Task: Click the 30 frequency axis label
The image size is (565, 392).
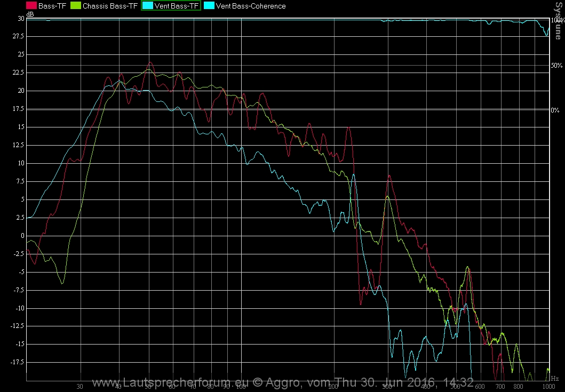Action: click(79, 387)
